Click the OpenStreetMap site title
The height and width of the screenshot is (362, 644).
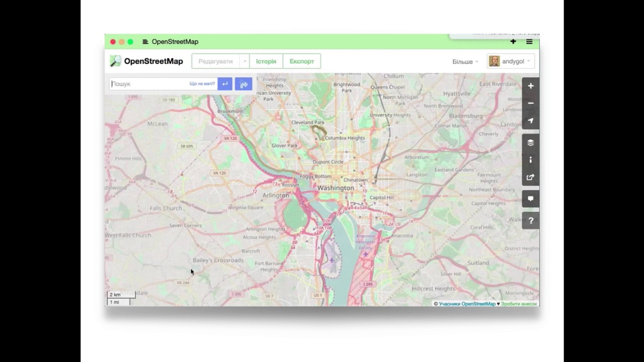[153, 61]
